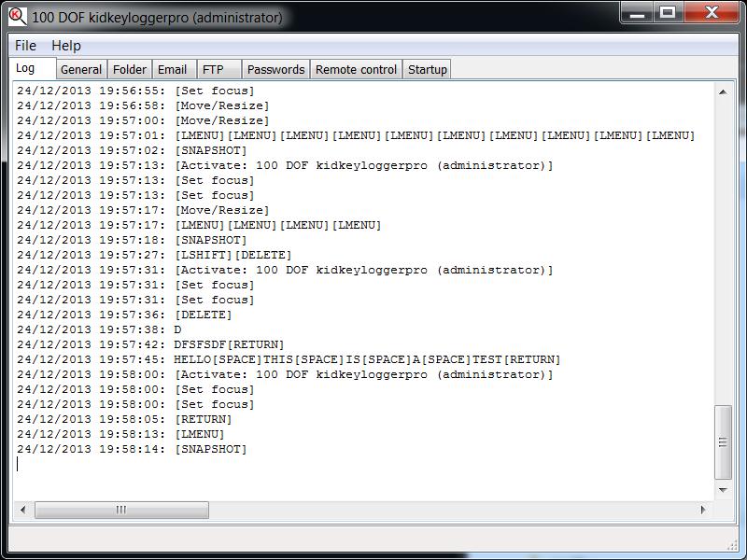Click the 19:57:13 [Activate: 100 DOF kidkeyloggerpro] line

click(285, 165)
